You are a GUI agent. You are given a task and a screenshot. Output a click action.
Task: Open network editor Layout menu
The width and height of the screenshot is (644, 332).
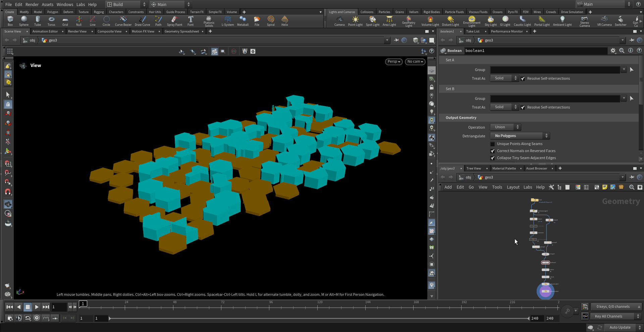pyautogui.click(x=513, y=187)
